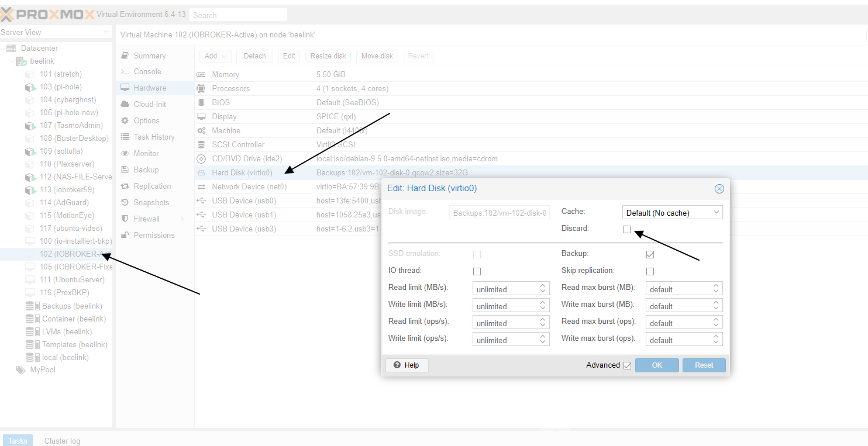Viewport: 868px width, 446px height.
Task: Switch to the Tasks tab
Action: pyautogui.click(x=18, y=441)
